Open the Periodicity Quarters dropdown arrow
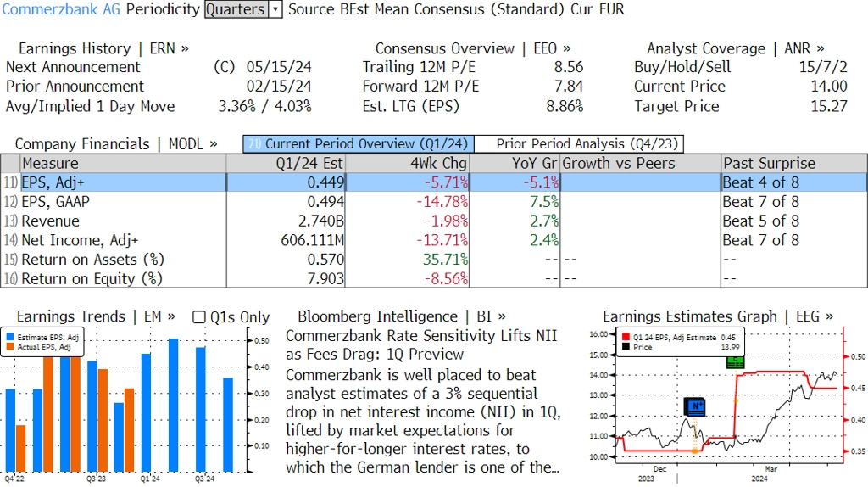The image size is (868, 487). point(275,9)
